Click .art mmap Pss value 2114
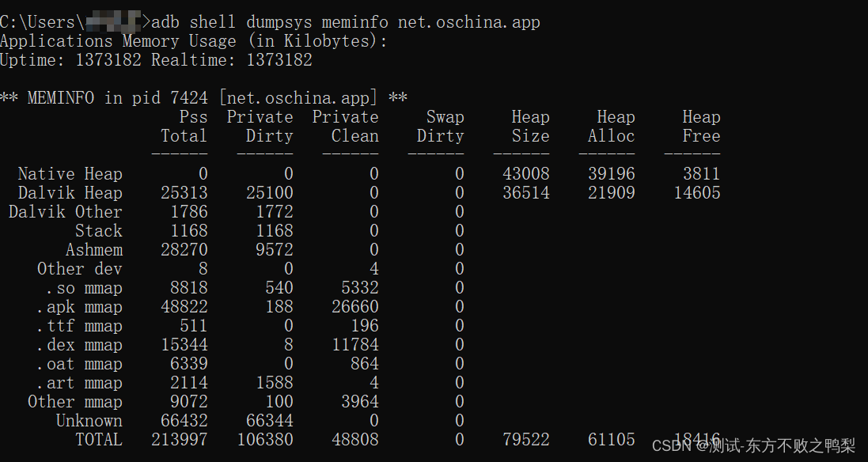Image resolution: width=868 pixels, height=462 pixels. [x=189, y=383]
